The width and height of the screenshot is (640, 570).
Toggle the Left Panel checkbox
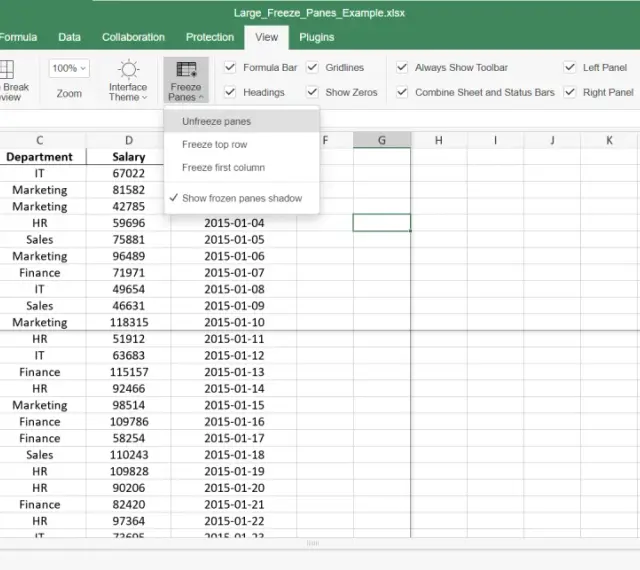click(x=570, y=67)
